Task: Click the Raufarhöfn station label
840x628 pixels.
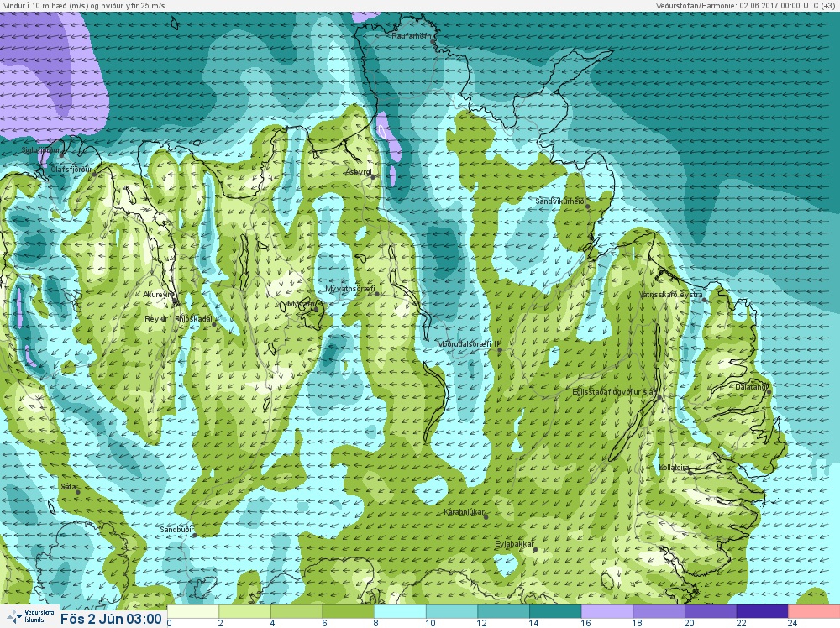Action: tap(411, 36)
